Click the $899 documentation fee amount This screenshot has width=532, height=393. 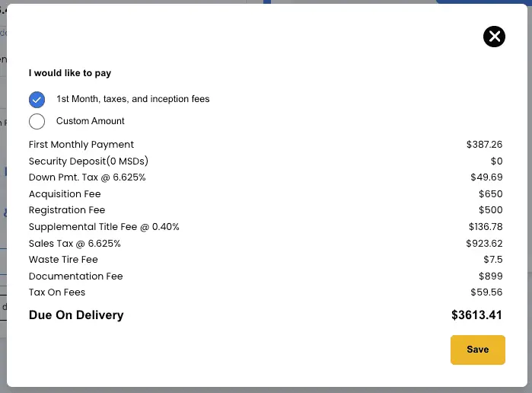pyautogui.click(x=491, y=276)
